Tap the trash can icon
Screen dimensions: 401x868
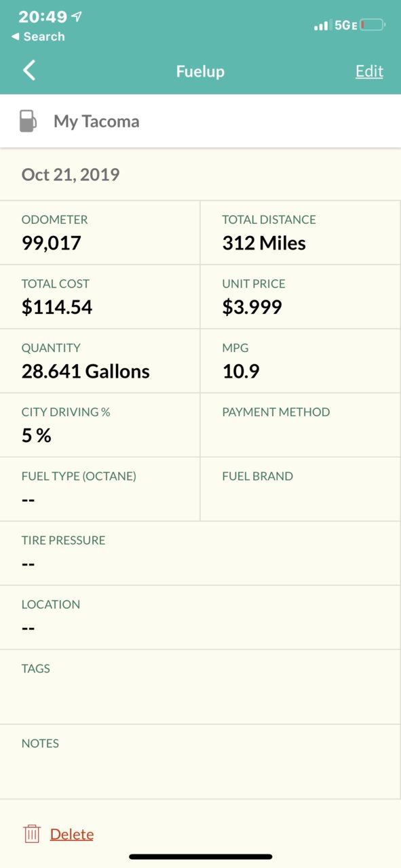point(32,834)
